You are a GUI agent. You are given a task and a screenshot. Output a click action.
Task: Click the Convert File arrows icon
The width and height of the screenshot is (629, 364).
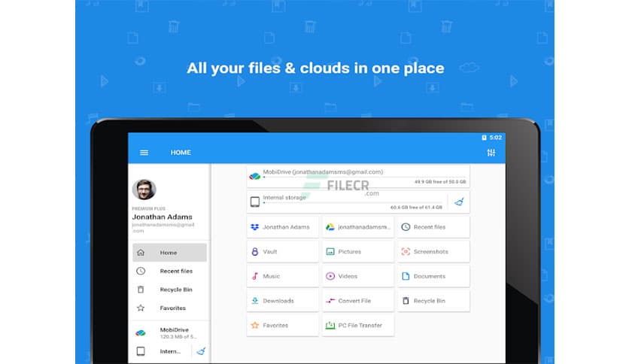pos(330,301)
